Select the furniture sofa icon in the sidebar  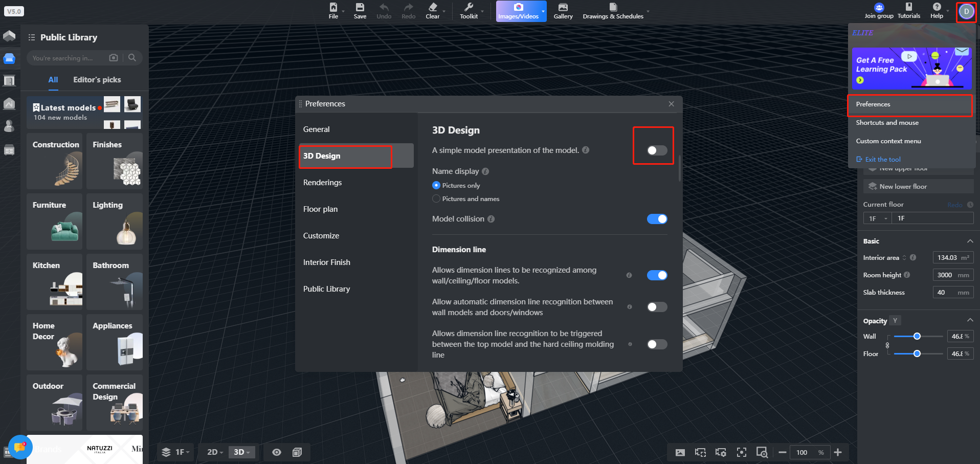tap(9, 58)
